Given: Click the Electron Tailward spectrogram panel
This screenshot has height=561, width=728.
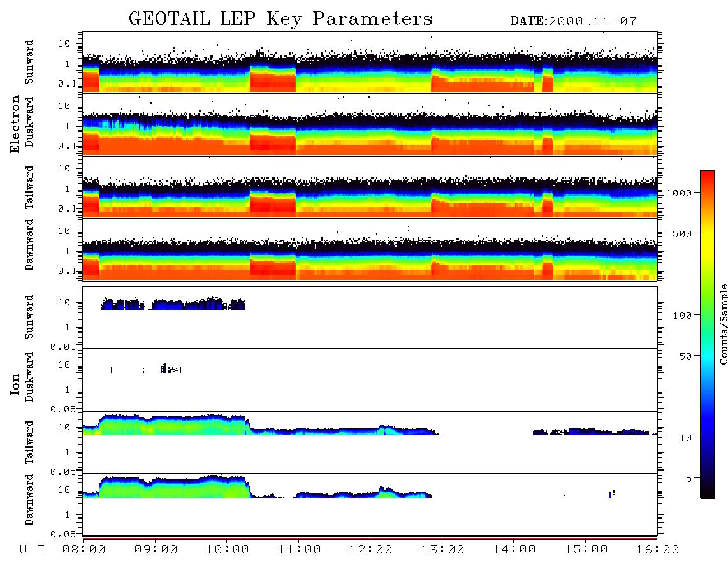Looking at the screenshot, I should click(x=370, y=187).
